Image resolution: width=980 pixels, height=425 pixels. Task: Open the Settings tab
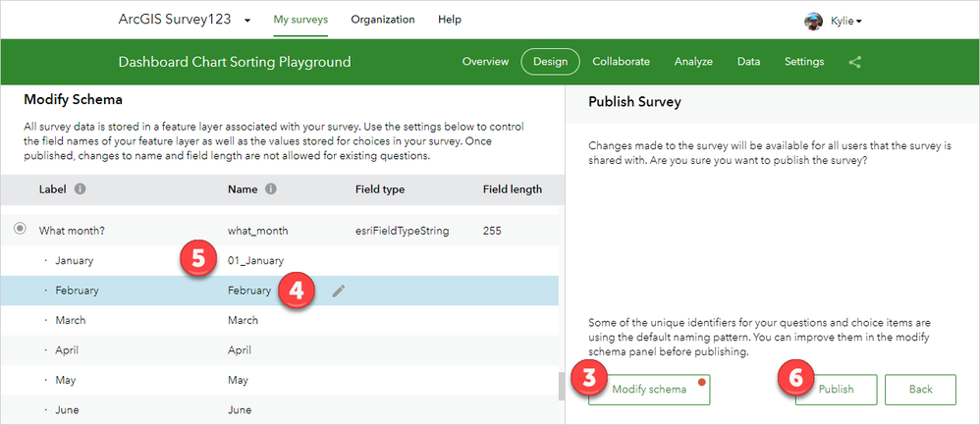point(804,62)
